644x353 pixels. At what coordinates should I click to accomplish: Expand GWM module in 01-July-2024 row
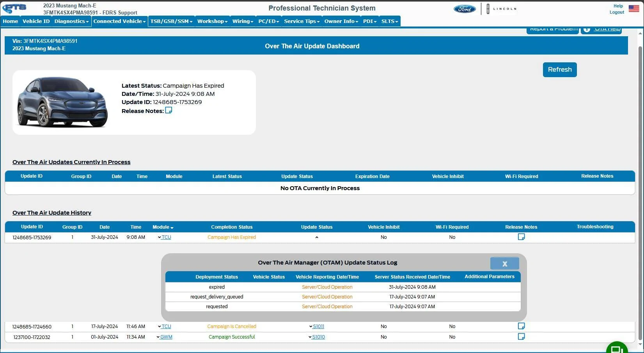coord(164,337)
